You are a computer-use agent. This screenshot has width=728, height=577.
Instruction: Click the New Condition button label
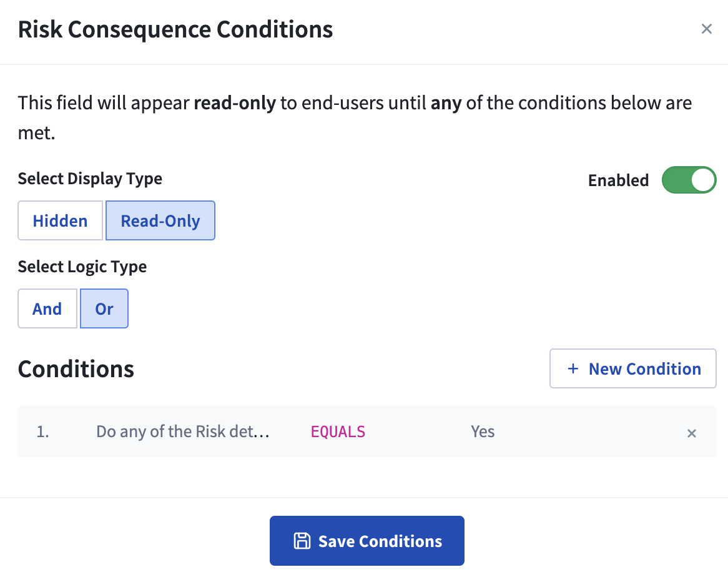click(644, 369)
